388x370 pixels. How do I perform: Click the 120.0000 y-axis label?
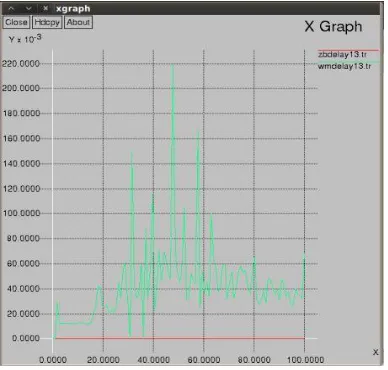coord(21,189)
